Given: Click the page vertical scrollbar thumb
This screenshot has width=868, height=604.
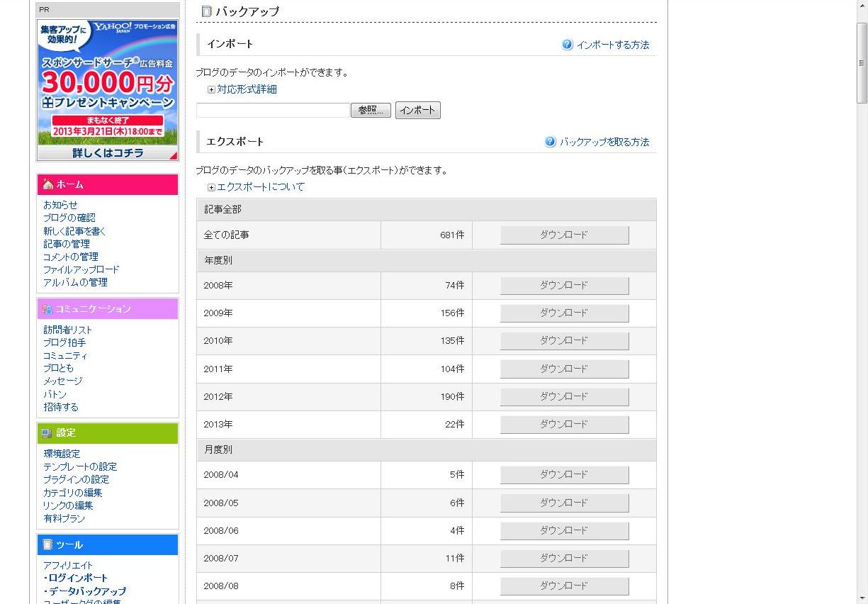Looking at the screenshot, I should (x=862, y=63).
